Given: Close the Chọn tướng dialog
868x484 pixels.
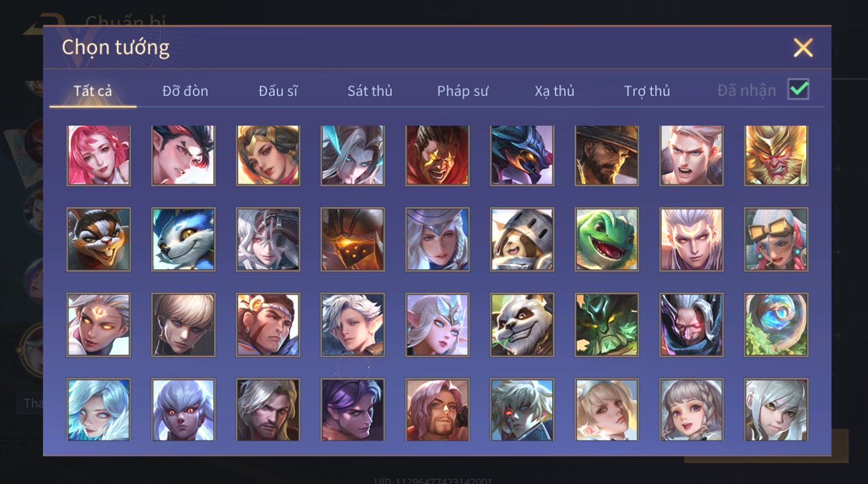Looking at the screenshot, I should (803, 47).
